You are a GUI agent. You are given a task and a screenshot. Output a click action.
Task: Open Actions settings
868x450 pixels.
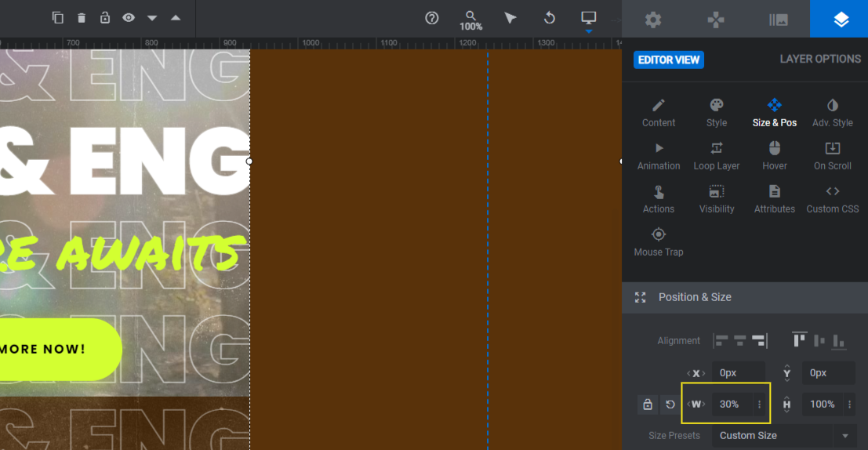[659, 198]
